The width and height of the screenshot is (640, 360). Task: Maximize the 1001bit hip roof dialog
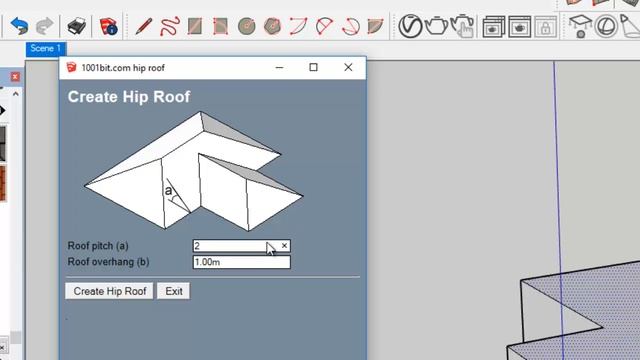pos(313,67)
